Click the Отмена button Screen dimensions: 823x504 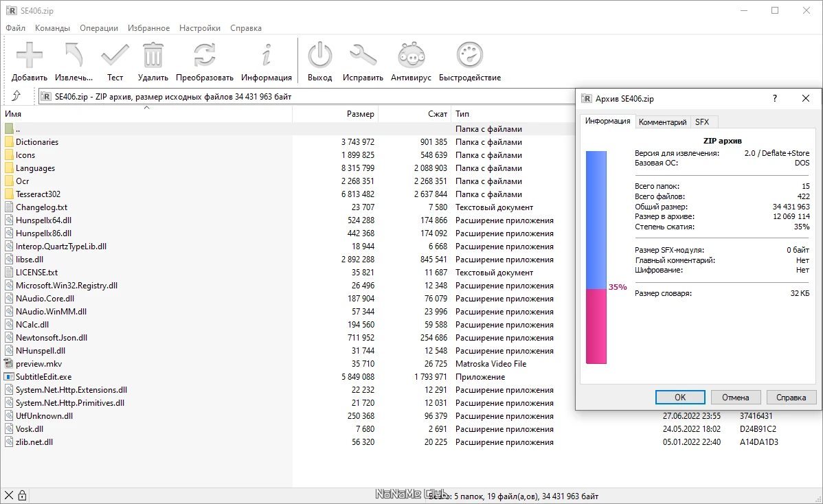pyautogui.click(x=735, y=398)
